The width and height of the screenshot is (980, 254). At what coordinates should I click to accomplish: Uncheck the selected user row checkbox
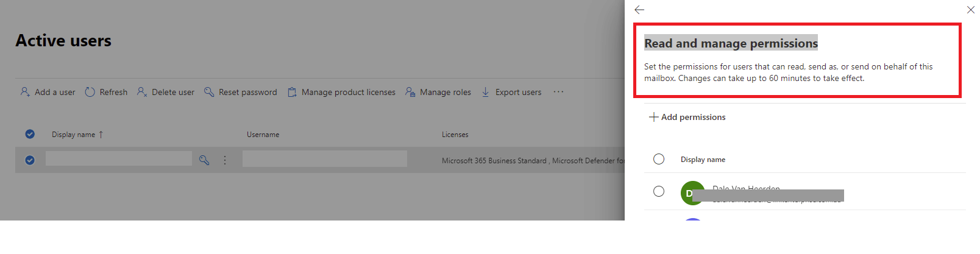pyautogui.click(x=30, y=160)
